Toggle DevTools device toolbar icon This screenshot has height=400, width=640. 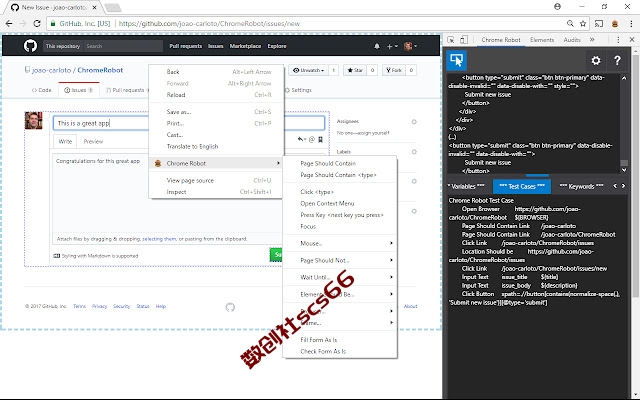tap(464, 40)
